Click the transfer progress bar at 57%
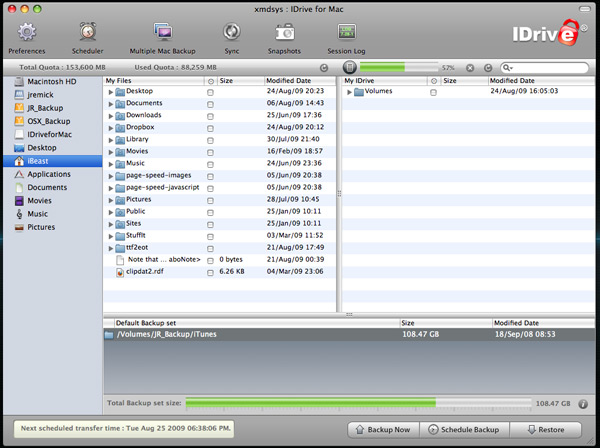The width and height of the screenshot is (600, 448). [x=399, y=68]
